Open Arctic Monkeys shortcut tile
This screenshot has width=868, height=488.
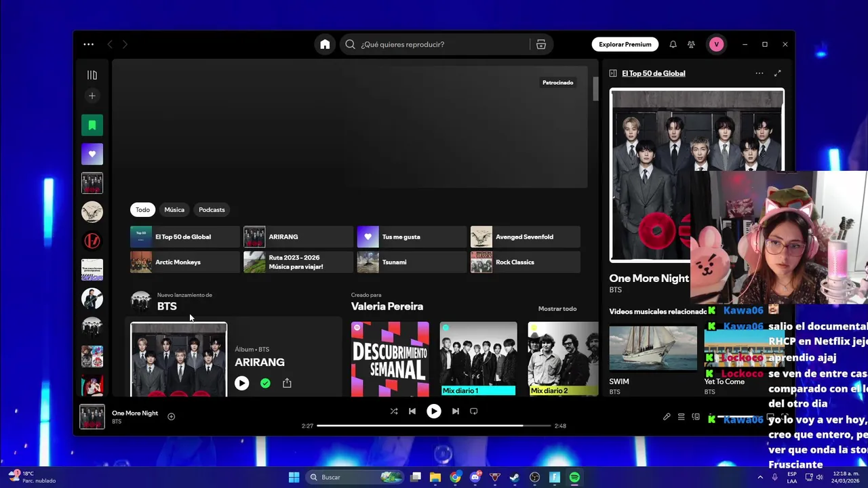[x=185, y=262]
